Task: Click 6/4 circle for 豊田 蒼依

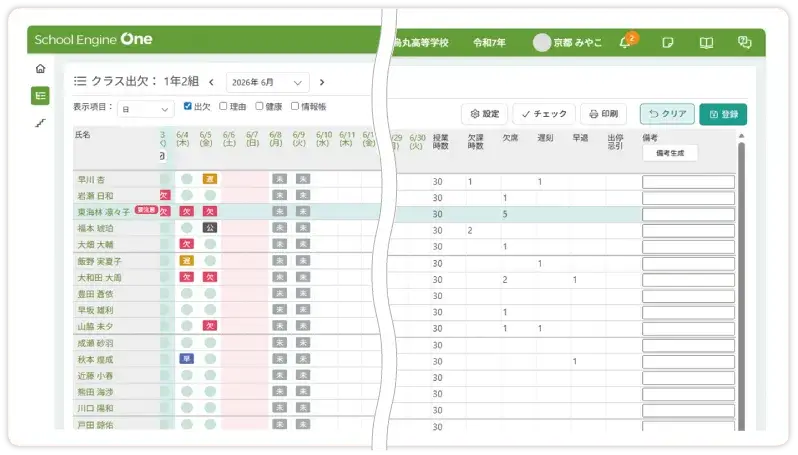Action: tap(187, 293)
